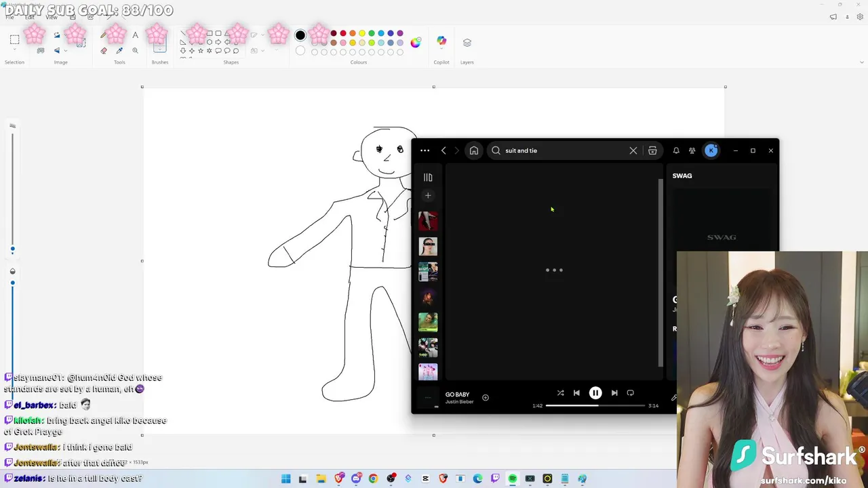The width and height of the screenshot is (868, 488).
Task: Open Microsoft Edge from taskbar
Action: [477, 479]
